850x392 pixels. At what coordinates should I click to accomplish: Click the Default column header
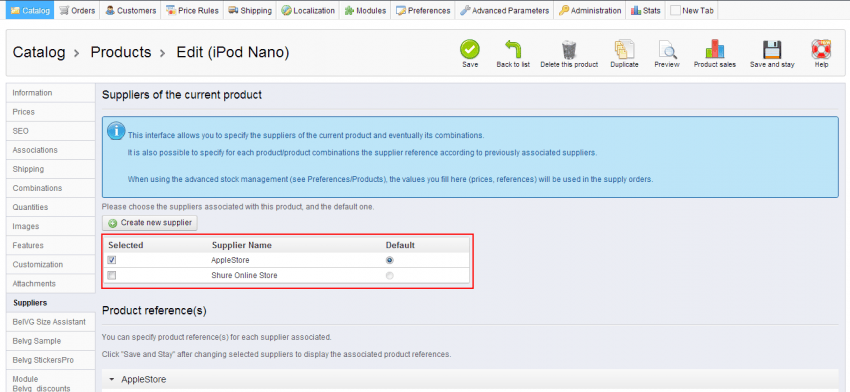(x=400, y=245)
